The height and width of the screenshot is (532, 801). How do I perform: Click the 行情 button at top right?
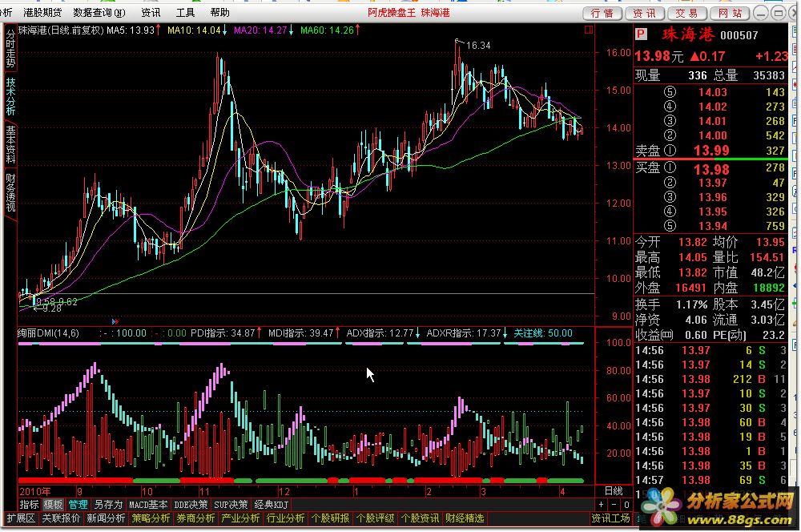click(x=602, y=14)
